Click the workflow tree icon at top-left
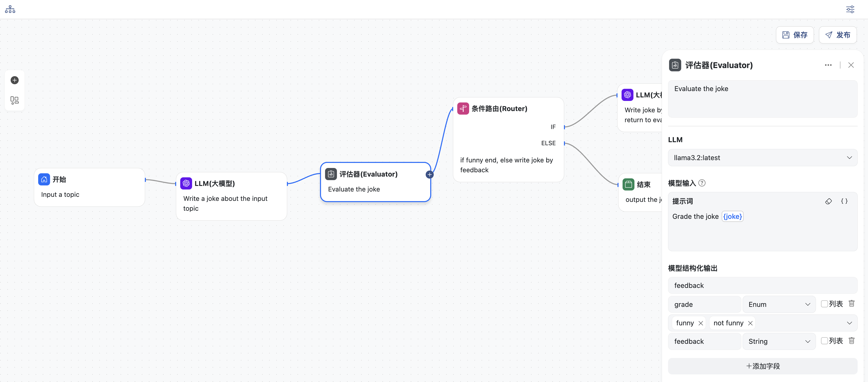Screen dimensions: 868x382 10,9
